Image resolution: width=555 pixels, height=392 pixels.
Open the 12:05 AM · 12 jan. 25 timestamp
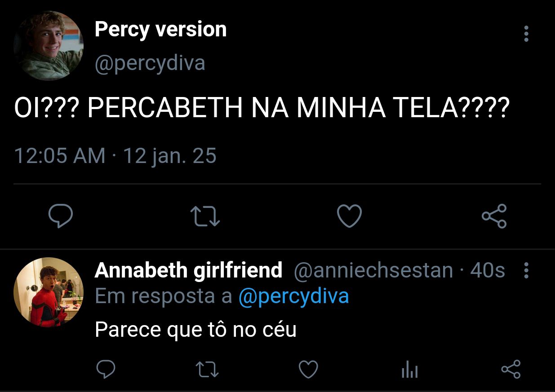[115, 156]
